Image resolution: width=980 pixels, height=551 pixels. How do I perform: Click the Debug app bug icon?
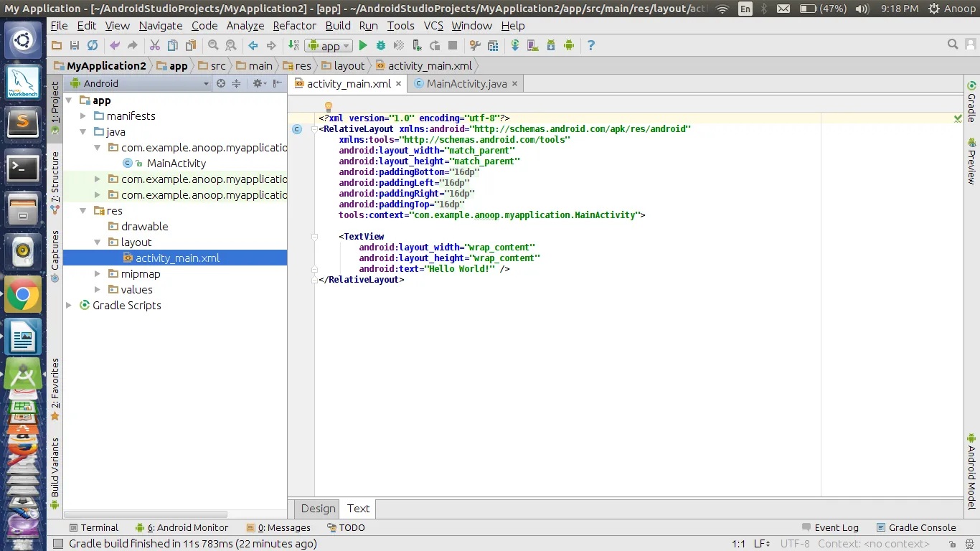[x=381, y=45]
